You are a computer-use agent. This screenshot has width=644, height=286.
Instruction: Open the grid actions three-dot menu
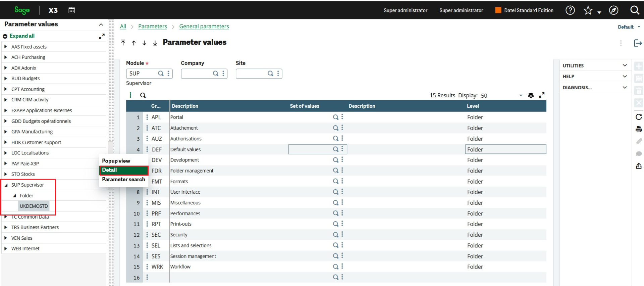(x=130, y=95)
